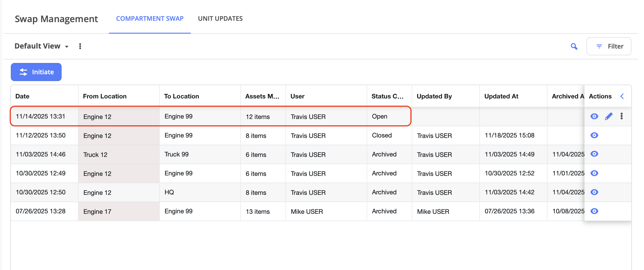Sort by the Updated At column header
644x270 pixels.
click(x=501, y=96)
